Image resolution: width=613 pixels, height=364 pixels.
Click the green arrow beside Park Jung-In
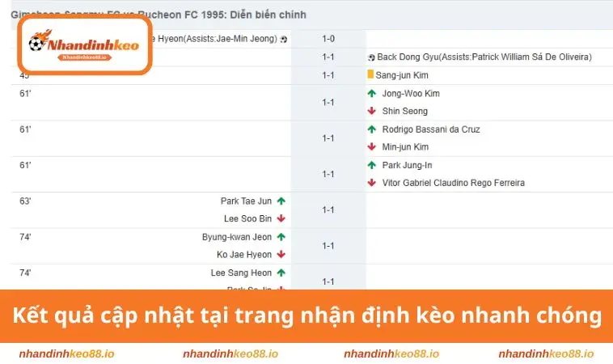372,165
